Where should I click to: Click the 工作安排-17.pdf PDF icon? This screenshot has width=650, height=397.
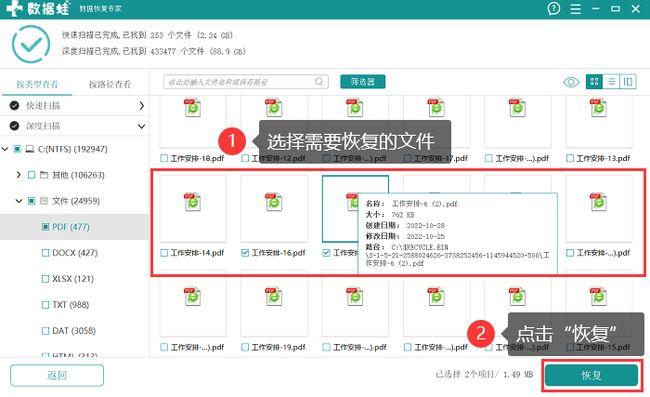tap(436, 107)
